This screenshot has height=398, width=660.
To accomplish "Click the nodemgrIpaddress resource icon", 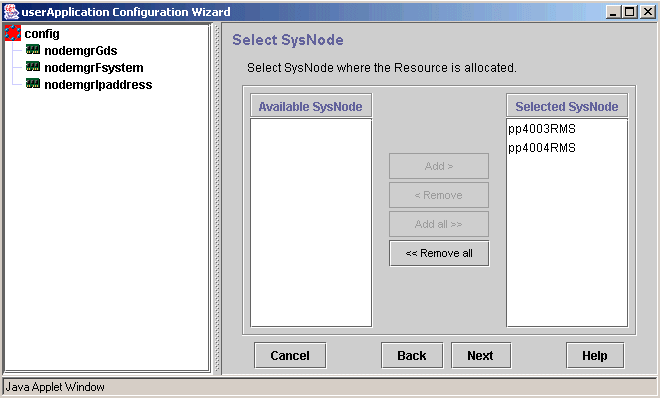I will point(33,83).
